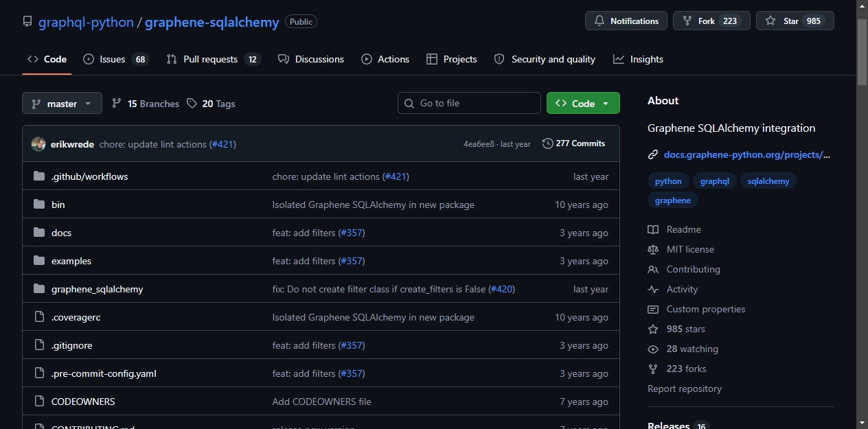
Task: Click the link icon beside docs.graphene-python.org
Action: click(x=653, y=154)
